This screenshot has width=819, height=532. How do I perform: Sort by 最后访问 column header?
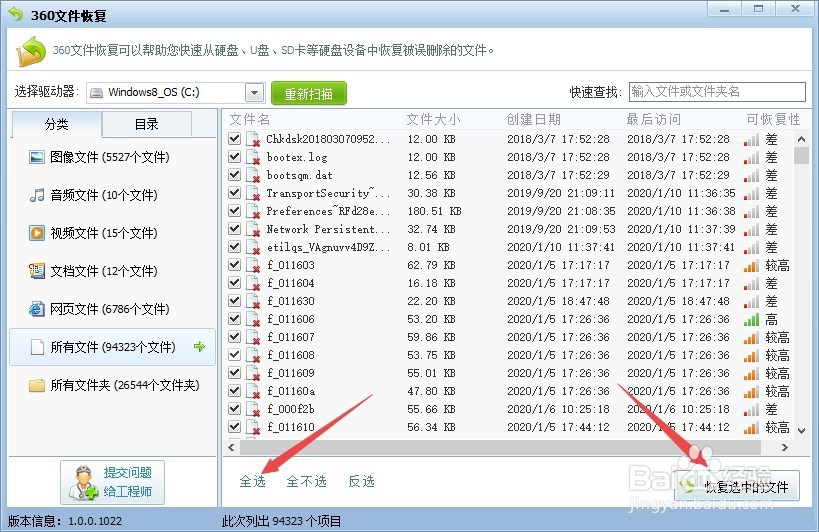(653, 120)
